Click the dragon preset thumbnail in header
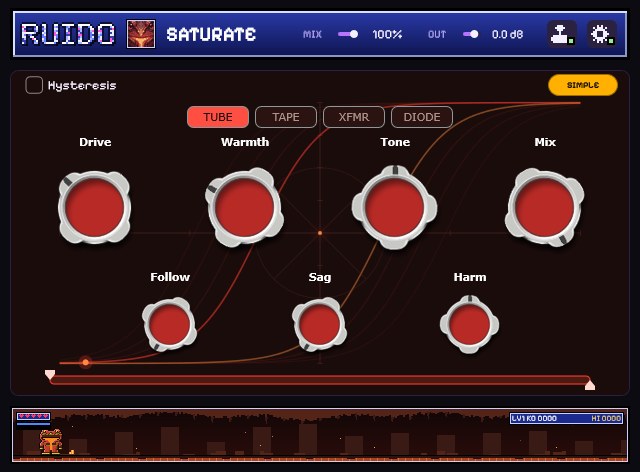Viewport: 640px width, 472px height. pyautogui.click(x=141, y=34)
